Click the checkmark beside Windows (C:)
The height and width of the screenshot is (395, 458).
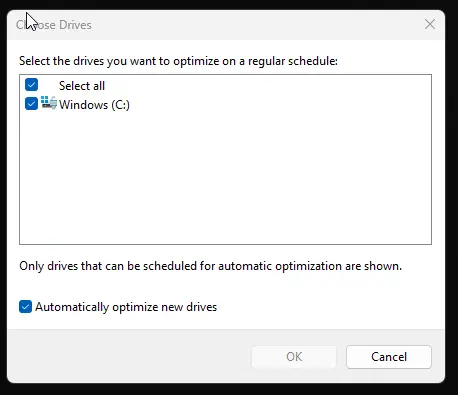[31, 103]
